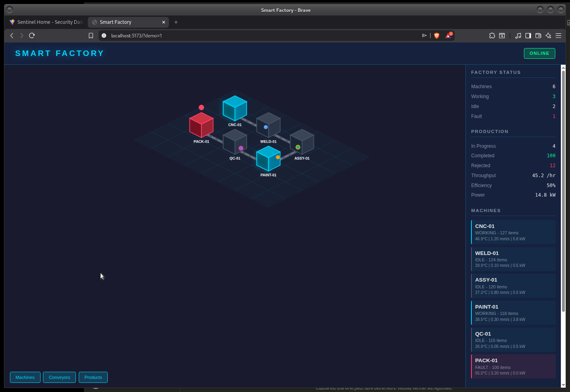The image size is (570, 392).
Task: Select the CNC-01 machine card
Action: click(513, 232)
